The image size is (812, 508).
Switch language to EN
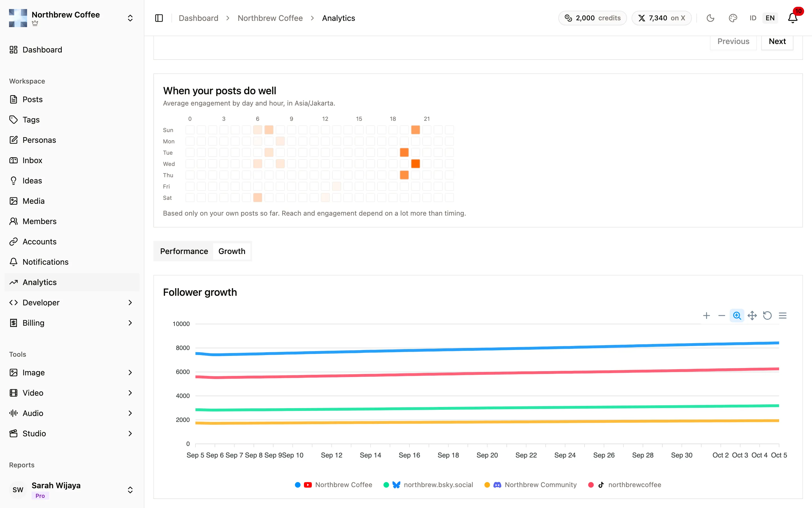pos(770,18)
